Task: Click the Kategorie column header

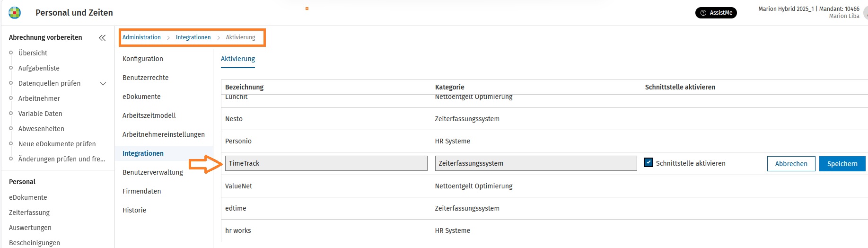Action: point(449,87)
